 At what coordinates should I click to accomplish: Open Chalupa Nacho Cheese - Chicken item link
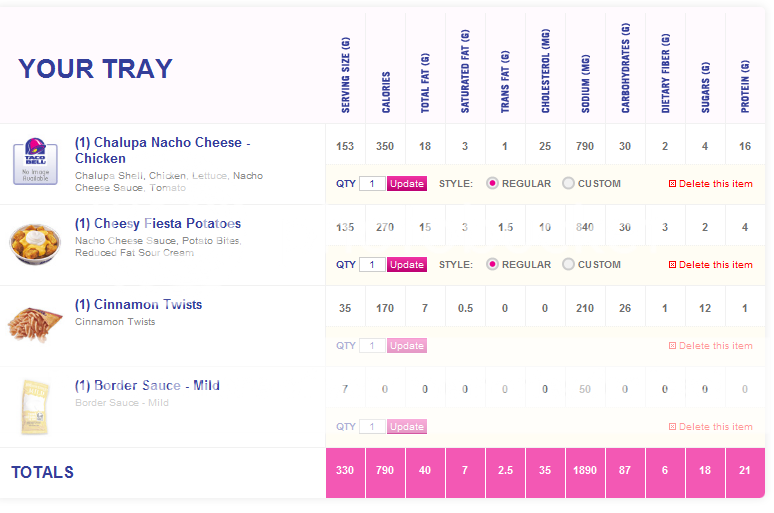pos(162,150)
